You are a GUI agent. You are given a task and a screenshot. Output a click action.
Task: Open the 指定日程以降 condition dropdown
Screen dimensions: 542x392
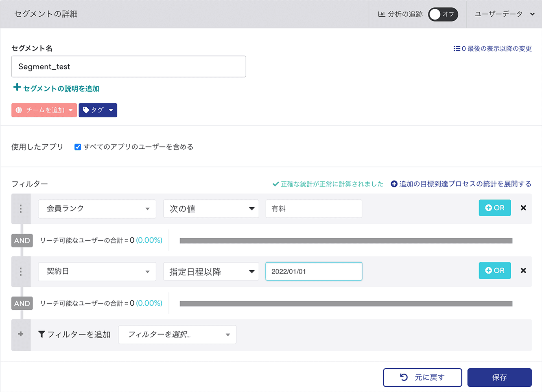pyautogui.click(x=211, y=271)
